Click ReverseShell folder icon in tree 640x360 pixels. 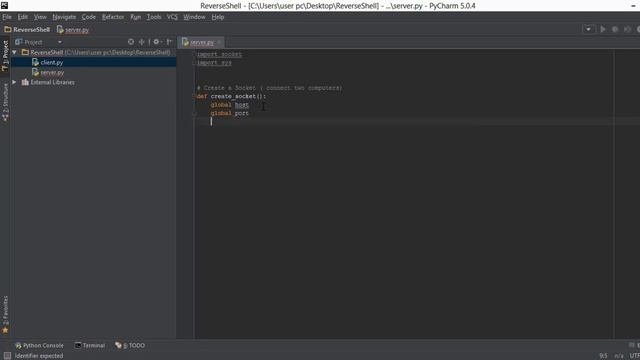click(x=25, y=53)
